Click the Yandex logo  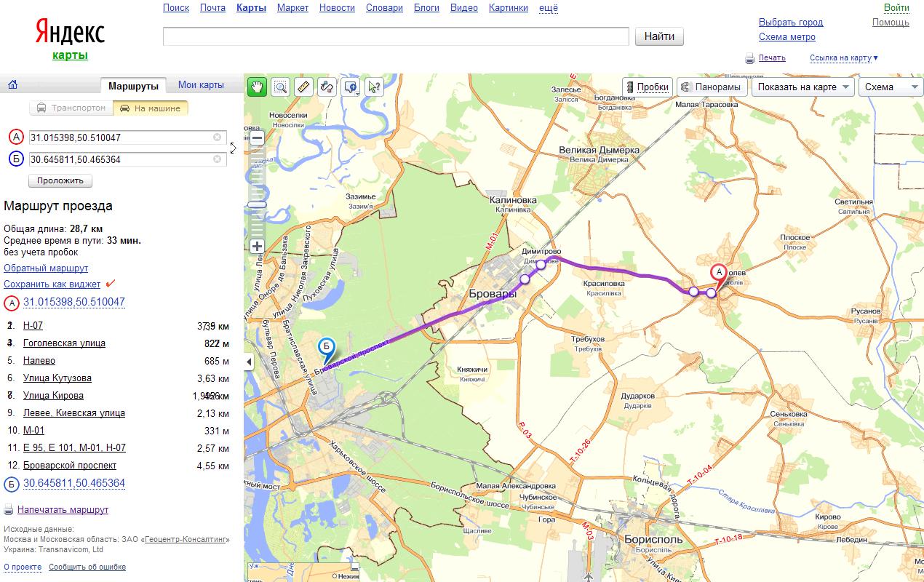click(70, 33)
